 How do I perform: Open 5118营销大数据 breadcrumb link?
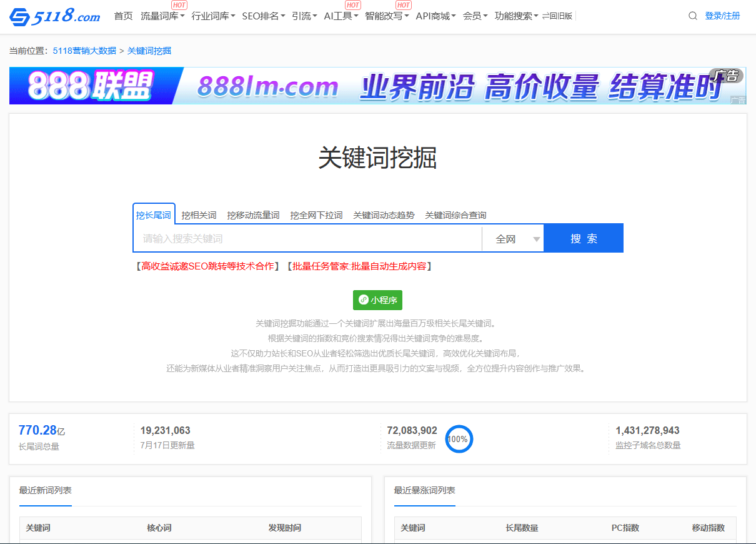tap(84, 51)
